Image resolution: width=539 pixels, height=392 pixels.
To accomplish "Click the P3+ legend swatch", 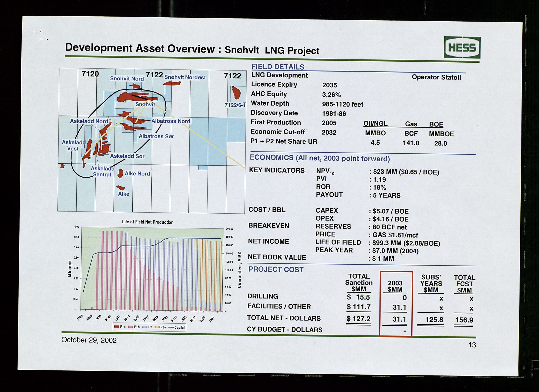I will coord(157,327).
